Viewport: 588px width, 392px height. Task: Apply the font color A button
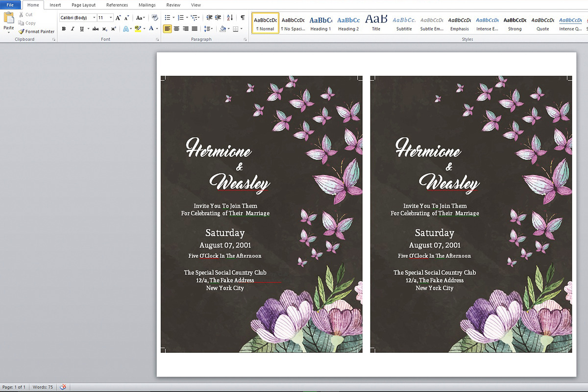tap(151, 29)
